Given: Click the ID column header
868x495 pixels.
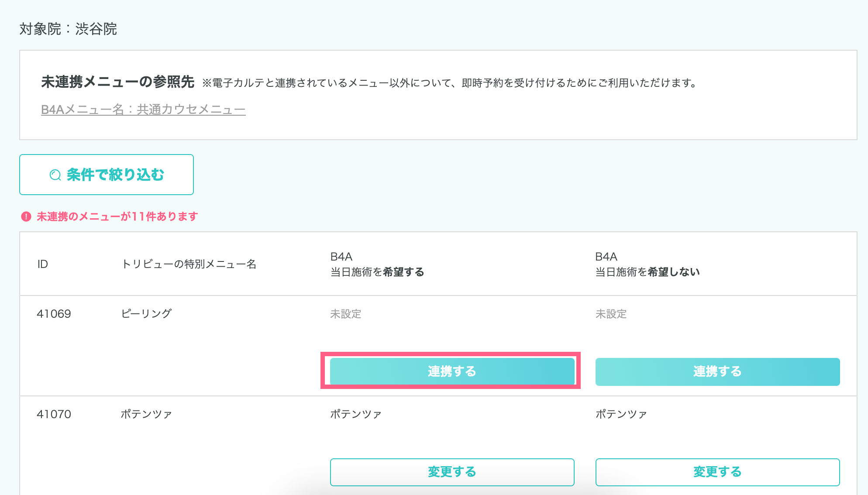Looking at the screenshot, I should tap(42, 264).
